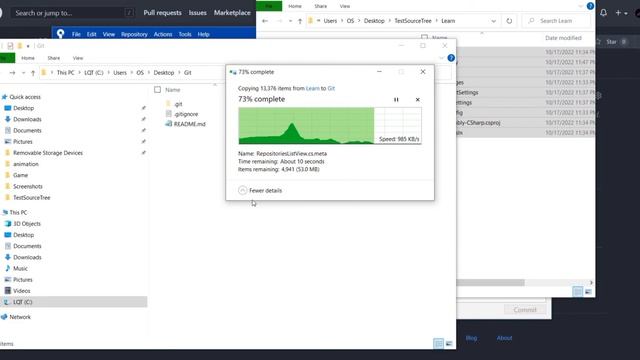This screenshot has width=640, height=360.
Task: Go up one level in Learn window
Action: click(x=300, y=21)
